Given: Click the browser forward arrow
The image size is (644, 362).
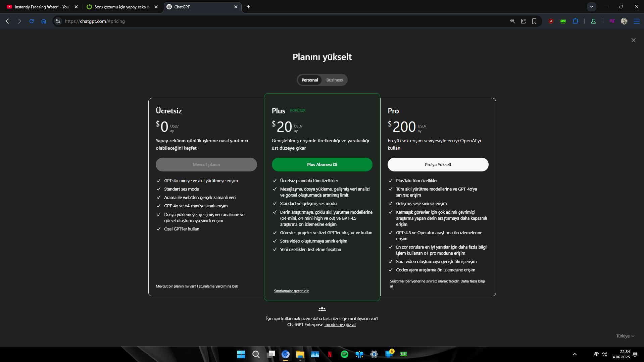Looking at the screenshot, I should tap(19, 21).
